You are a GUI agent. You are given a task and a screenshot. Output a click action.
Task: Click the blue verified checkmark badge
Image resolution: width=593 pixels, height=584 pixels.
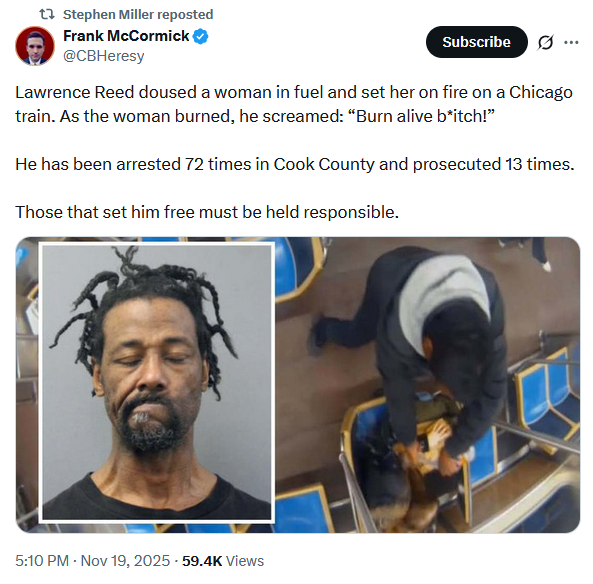coord(200,36)
